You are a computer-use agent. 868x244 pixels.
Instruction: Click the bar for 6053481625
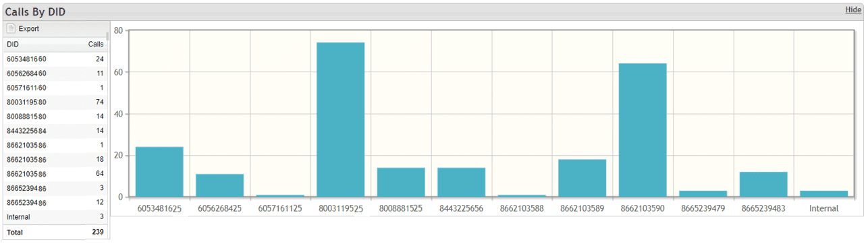click(159, 172)
